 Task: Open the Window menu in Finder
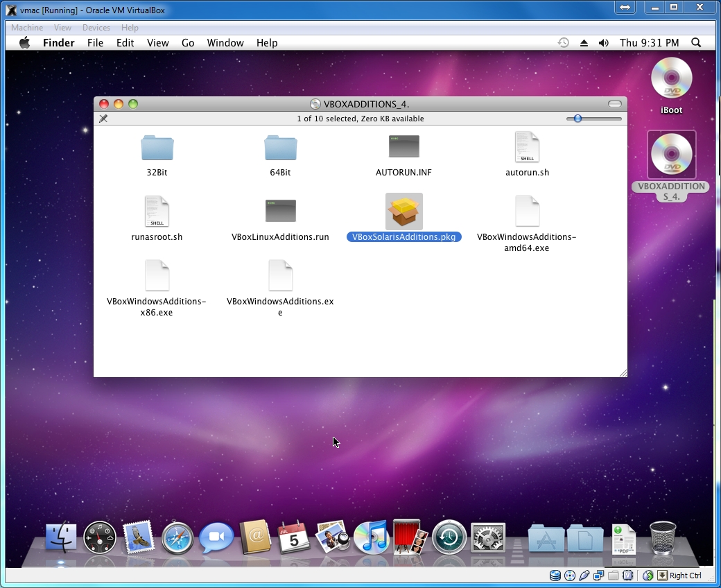225,43
